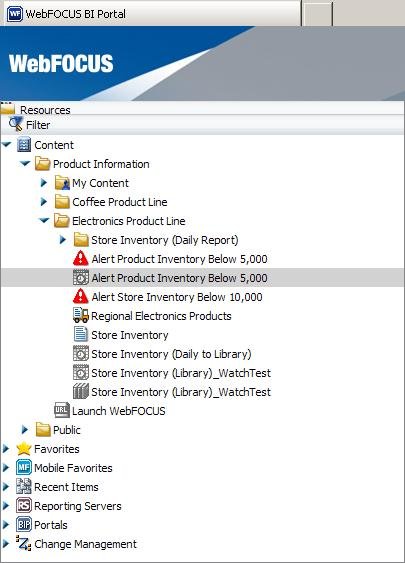Open Regional Electronics Products

point(161,316)
